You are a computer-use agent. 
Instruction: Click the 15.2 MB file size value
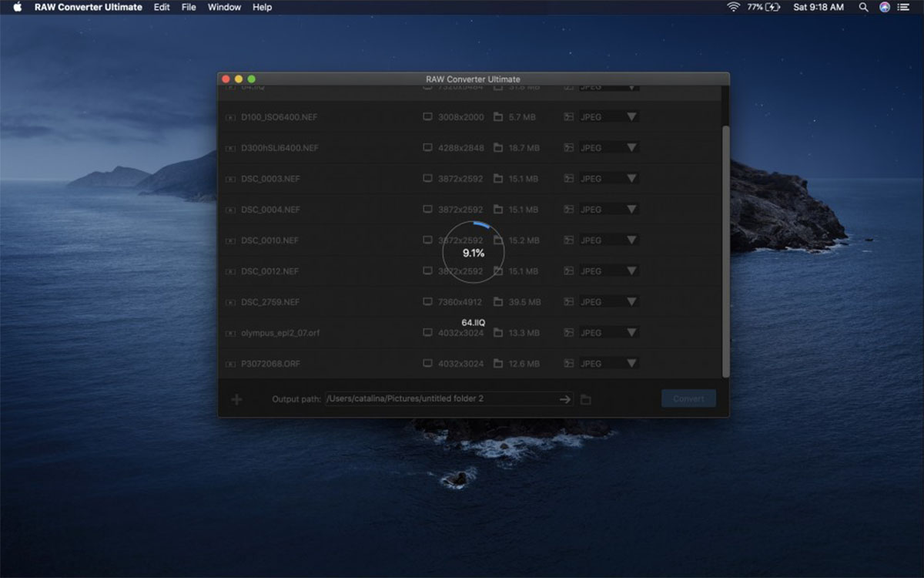(524, 240)
